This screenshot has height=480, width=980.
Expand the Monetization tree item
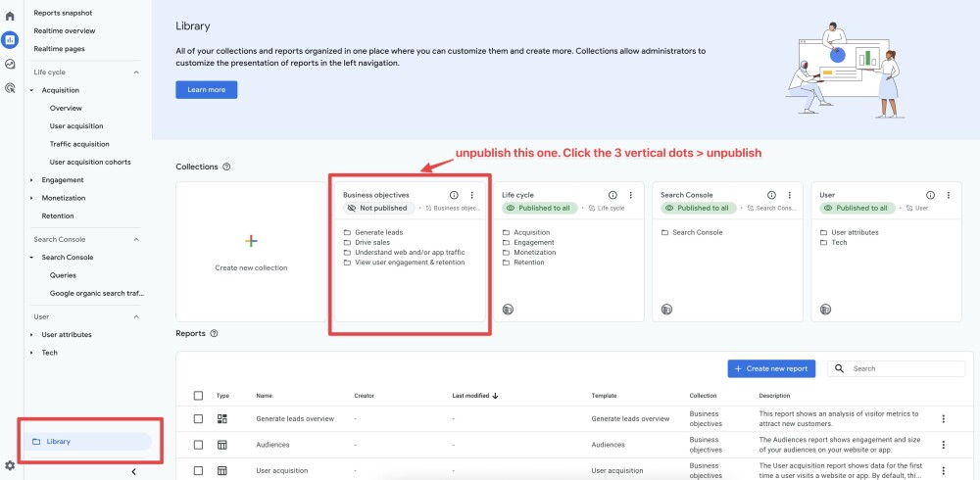pos(32,198)
